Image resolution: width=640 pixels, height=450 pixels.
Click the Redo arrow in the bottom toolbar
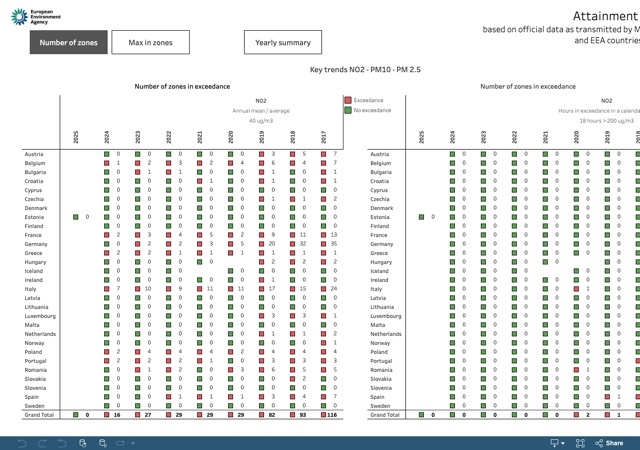click(x=42, y=443)
